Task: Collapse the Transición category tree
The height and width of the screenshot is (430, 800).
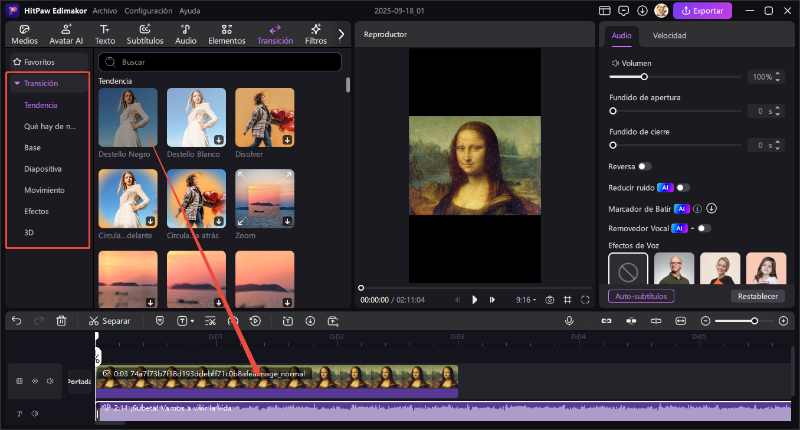Action: tap(17, 83)
